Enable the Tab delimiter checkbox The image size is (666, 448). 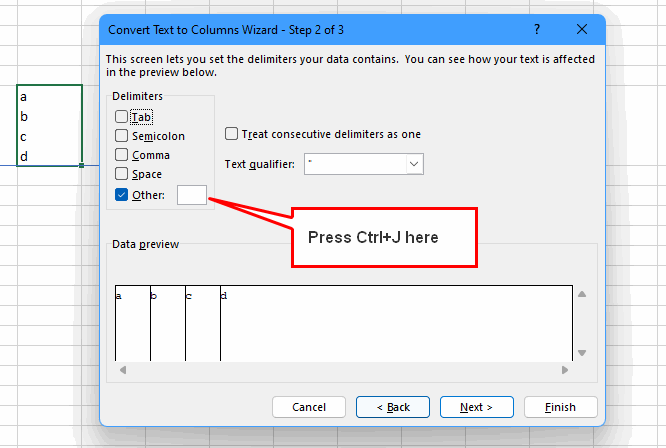121,116
